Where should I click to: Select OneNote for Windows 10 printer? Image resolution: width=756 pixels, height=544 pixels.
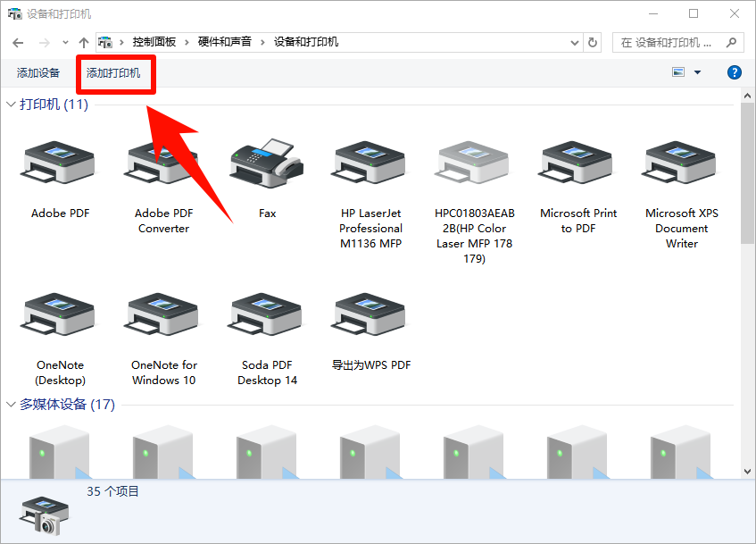(162, 314)
